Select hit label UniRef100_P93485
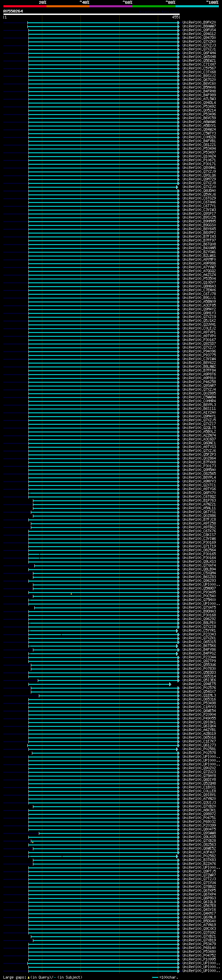The width and height of the screenshot is (222, 980). pos(199,592)
